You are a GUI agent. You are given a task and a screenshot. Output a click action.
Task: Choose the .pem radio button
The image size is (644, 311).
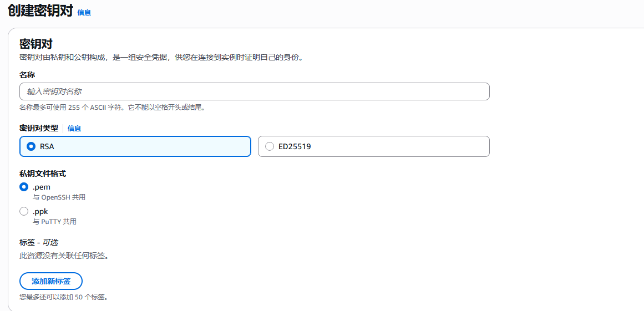(x=24, y=187)
